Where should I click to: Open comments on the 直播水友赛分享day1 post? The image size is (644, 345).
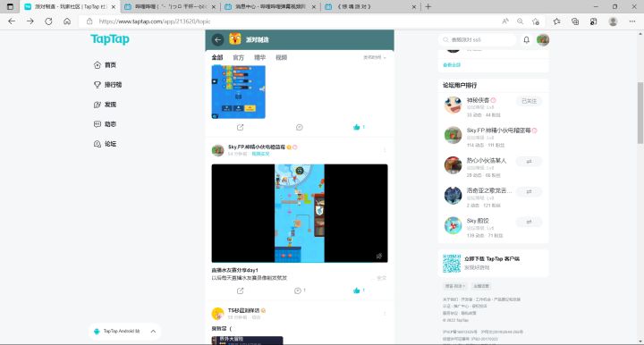coord(300,290)
